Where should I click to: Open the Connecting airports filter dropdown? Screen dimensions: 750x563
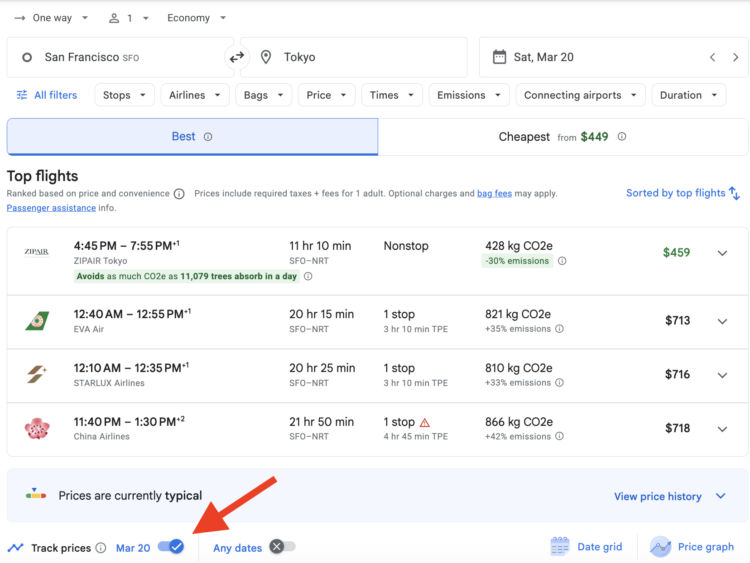580,95
